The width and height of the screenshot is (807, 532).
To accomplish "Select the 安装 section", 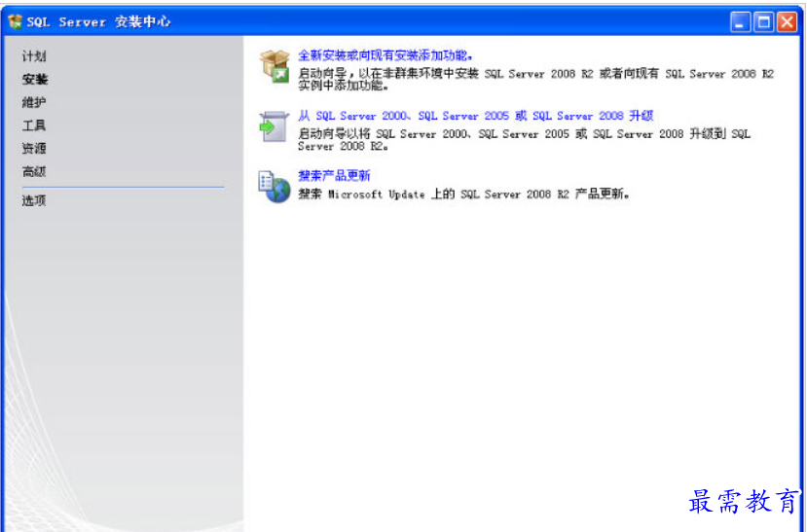I will click(x=35, y=79).
